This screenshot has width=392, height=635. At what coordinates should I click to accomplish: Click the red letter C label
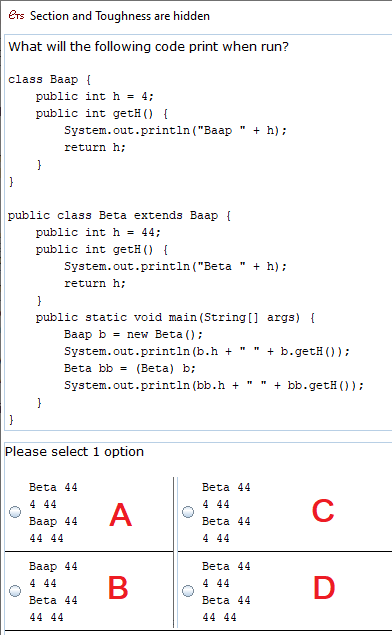coord(323,511)
